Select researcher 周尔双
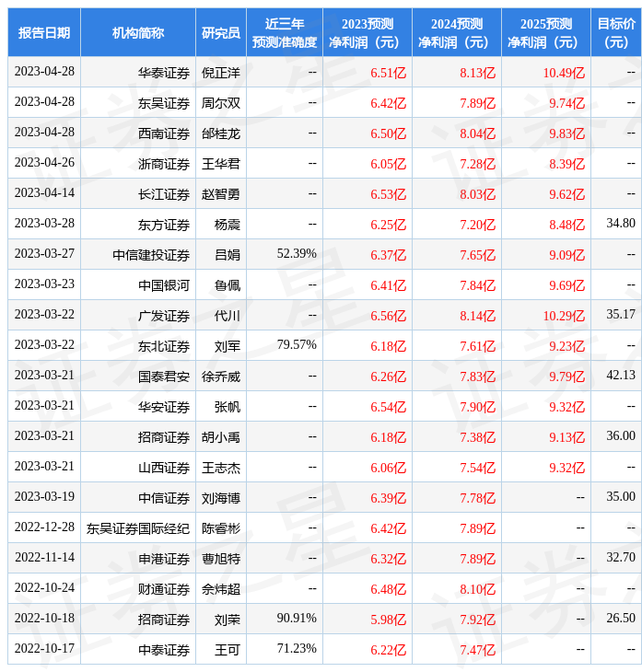Screen dimensions: 642x672 click(x=221, y=103)
